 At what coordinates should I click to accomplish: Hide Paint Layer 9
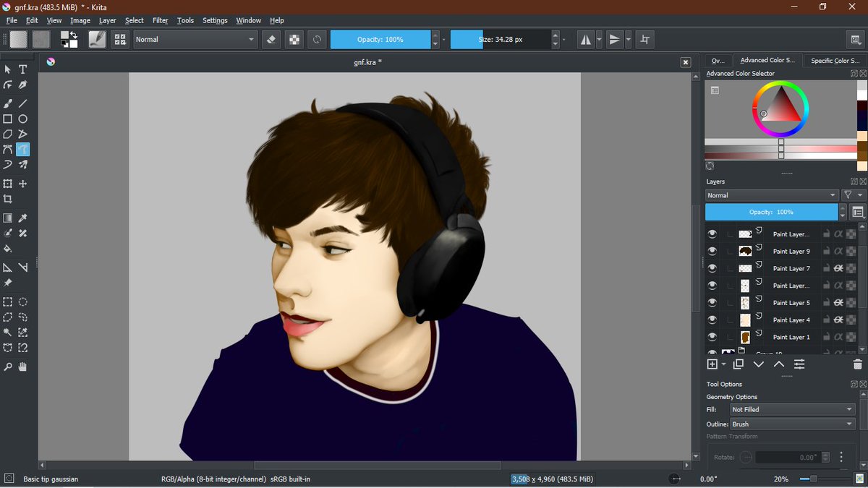[712, 251]
